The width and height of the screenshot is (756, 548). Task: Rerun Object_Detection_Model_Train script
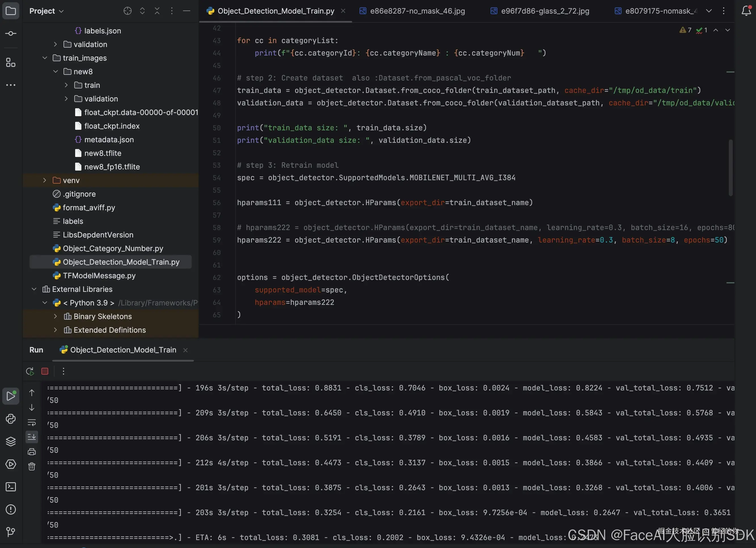click(30, 371)
